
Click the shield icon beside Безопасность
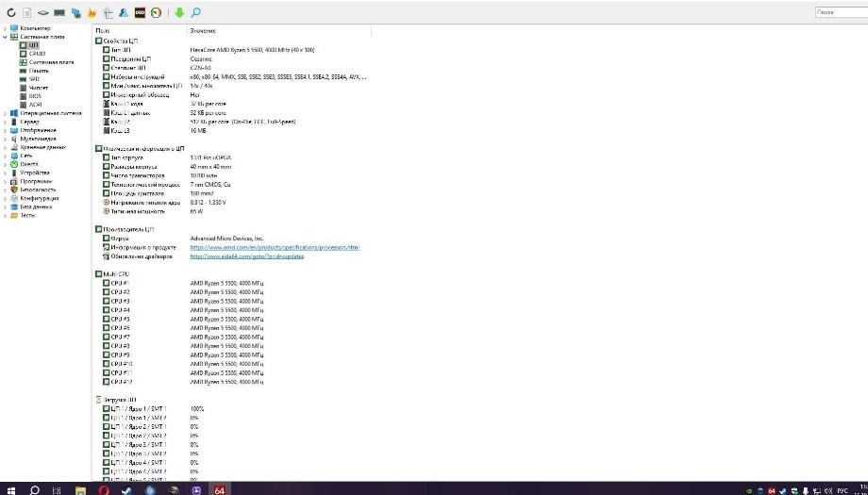click(x=14, y=190)
